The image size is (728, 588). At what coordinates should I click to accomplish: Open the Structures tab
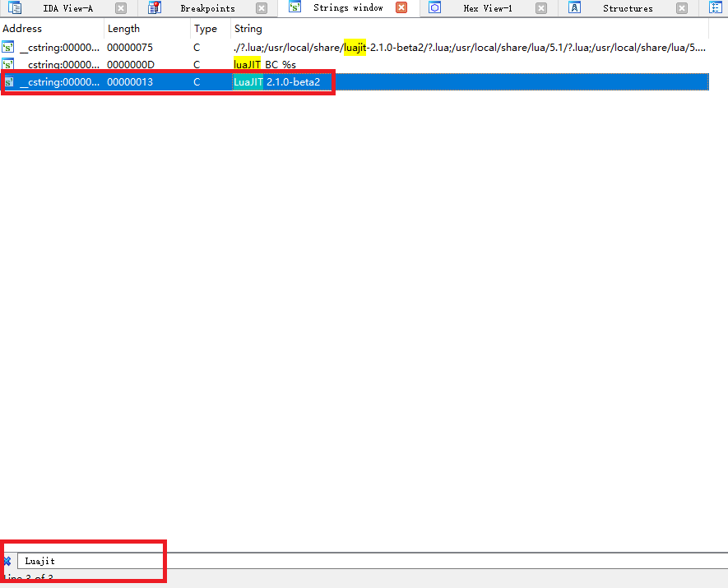(x=628, y=8)
